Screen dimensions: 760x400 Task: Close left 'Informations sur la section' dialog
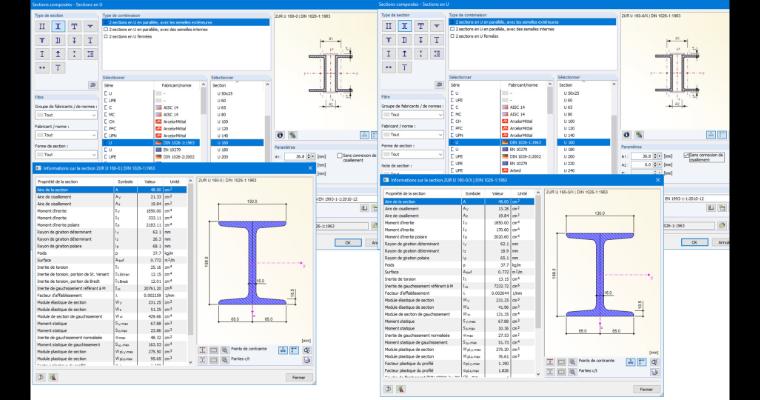point(311,168)
